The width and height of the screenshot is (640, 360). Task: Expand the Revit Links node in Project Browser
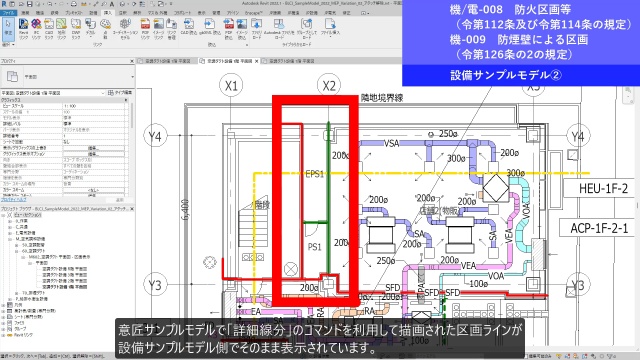point(4,335)
